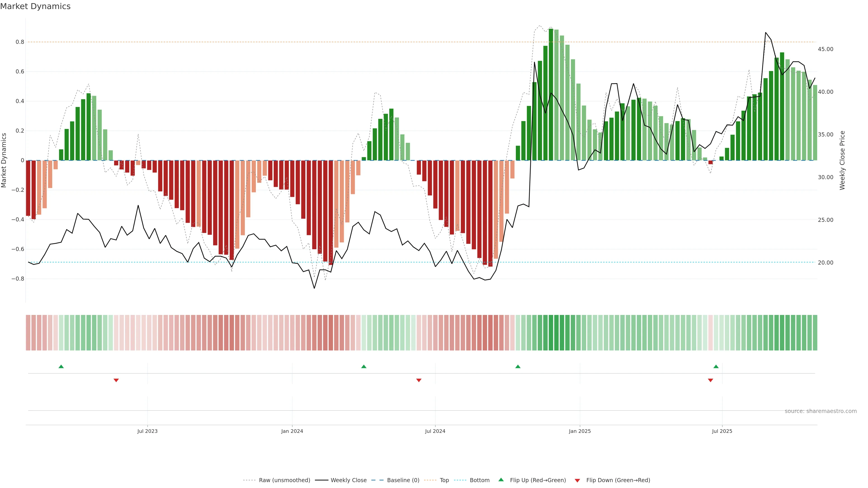Click the green flip-up marker near Jul 2025
This screenshot has width=868, height=488.
click(716, 366)
